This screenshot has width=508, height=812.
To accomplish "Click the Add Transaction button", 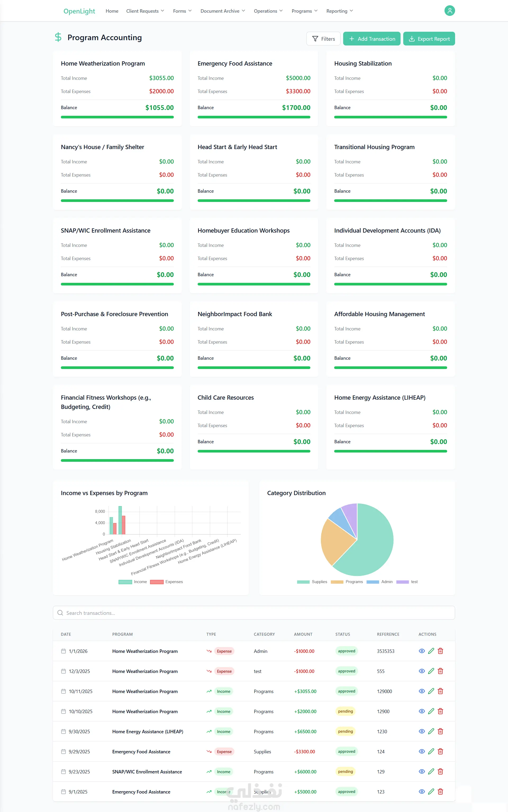I will [x=371, y=39].
